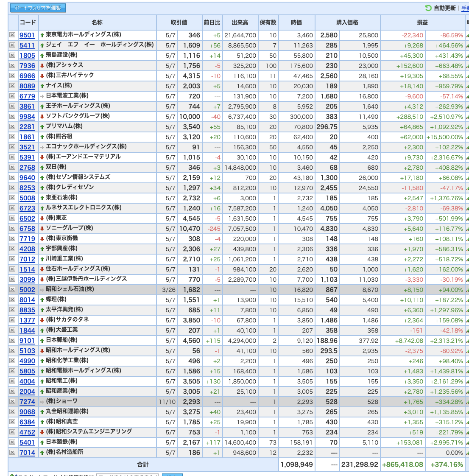Delete 2281 プリマハム via x icon
Screen dimensions: 469x476
[12, 126]
